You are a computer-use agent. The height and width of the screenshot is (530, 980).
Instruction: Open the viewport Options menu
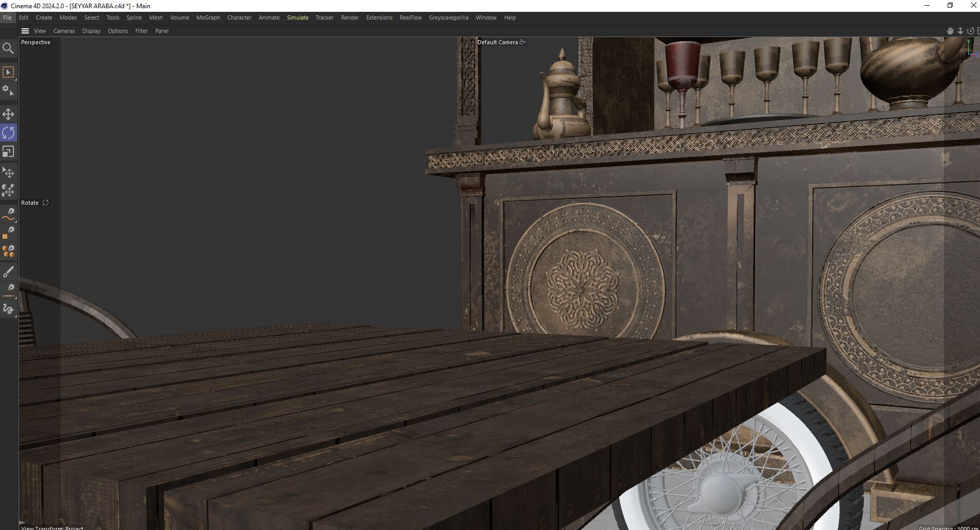[x=118, y=31]
